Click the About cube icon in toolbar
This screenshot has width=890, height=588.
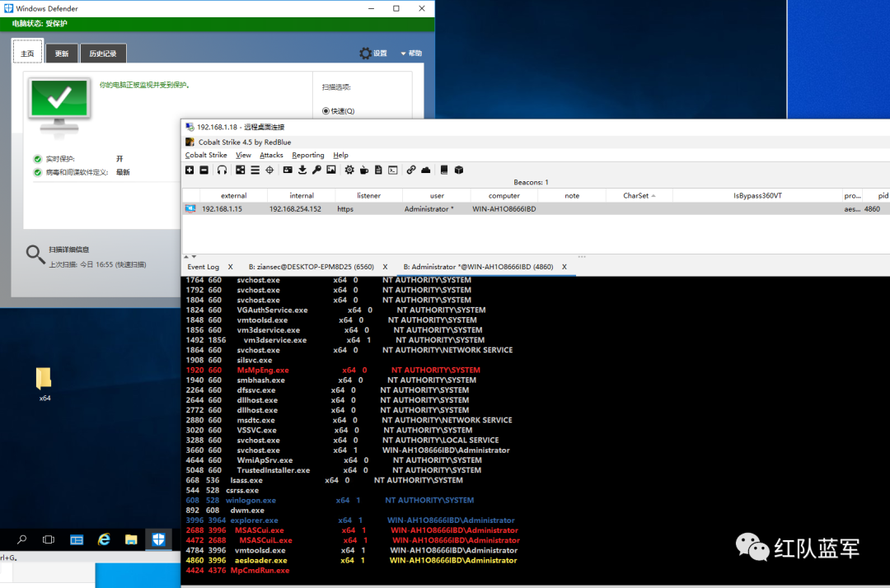[x=459, y=170]
